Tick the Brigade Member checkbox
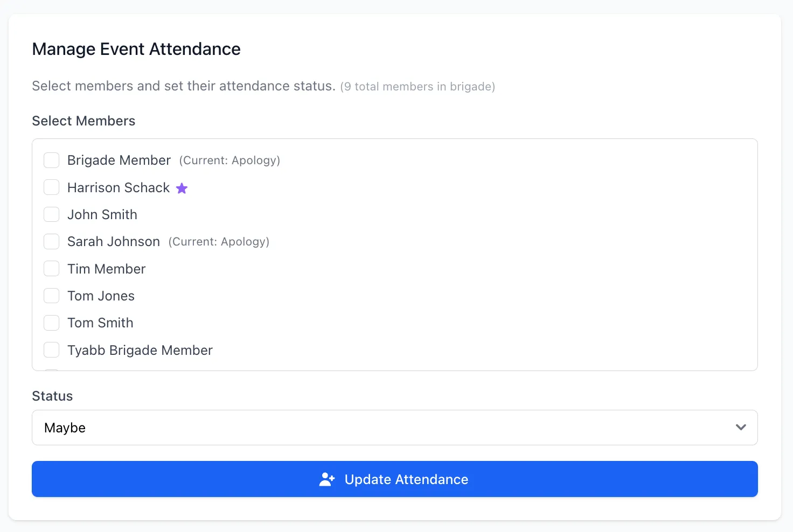 [51, 160]
